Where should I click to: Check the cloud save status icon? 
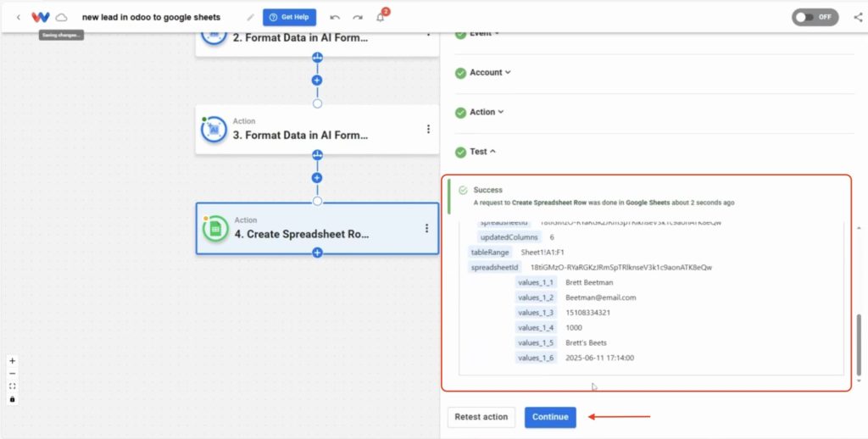(61, 17)
